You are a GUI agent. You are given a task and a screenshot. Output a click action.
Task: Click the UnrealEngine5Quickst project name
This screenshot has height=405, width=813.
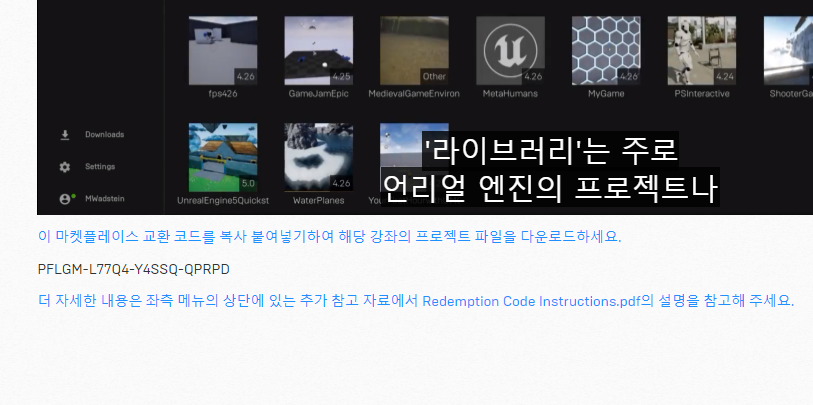pyautogui.click(x=223, y=201)
